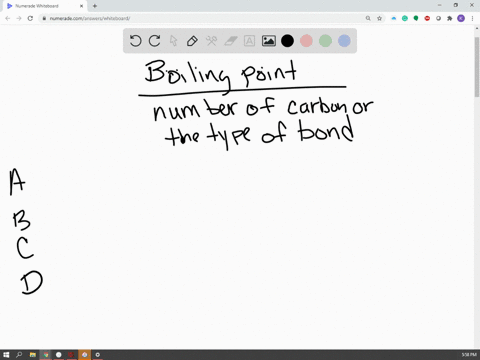Open the Windows Start menu
The height and width of the screenshot is (360, 480).
tap(6, 355)
